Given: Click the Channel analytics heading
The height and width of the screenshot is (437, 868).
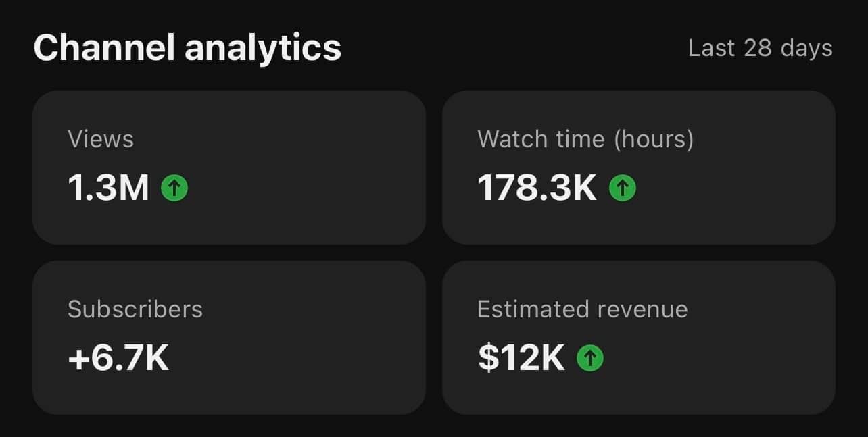Looking at the screenshot, I should pos(187,49).
